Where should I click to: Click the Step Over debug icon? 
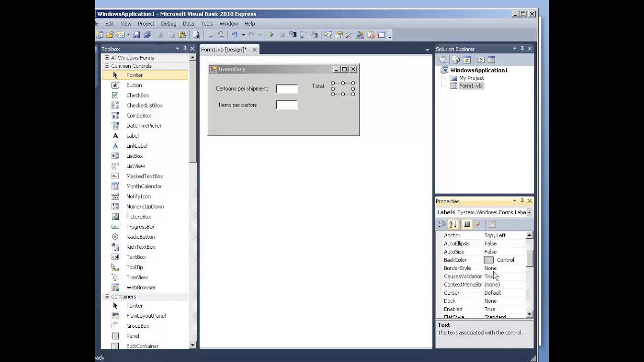303,35
